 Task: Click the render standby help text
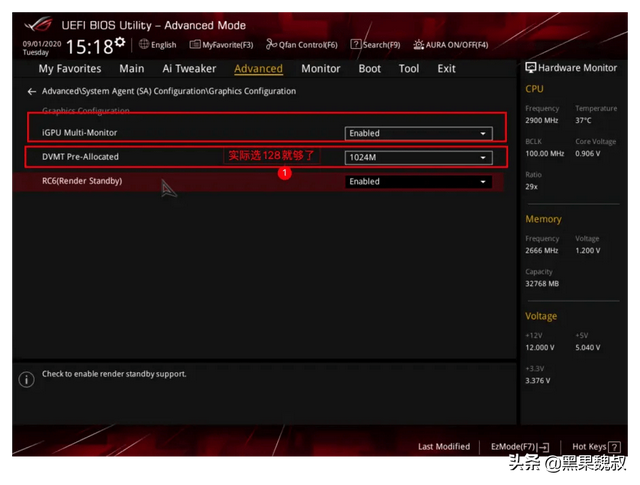tap(114, 374)
